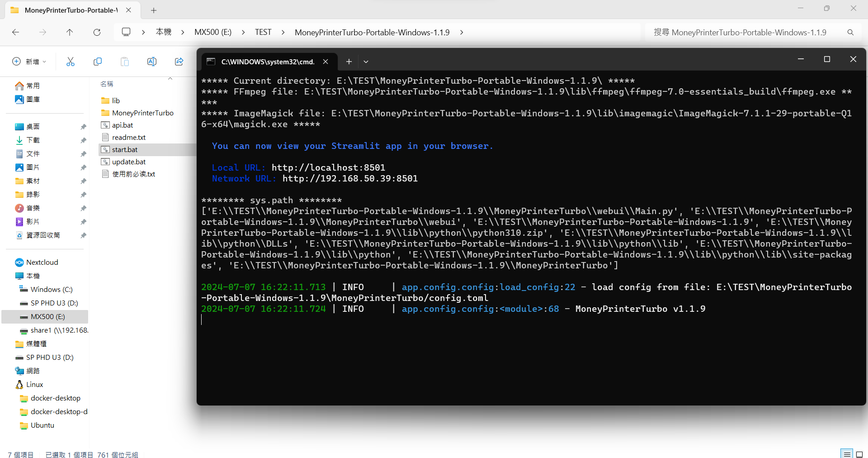Select start.bat file
This screenshot has width=868, height=458.
tap(125, 149)
